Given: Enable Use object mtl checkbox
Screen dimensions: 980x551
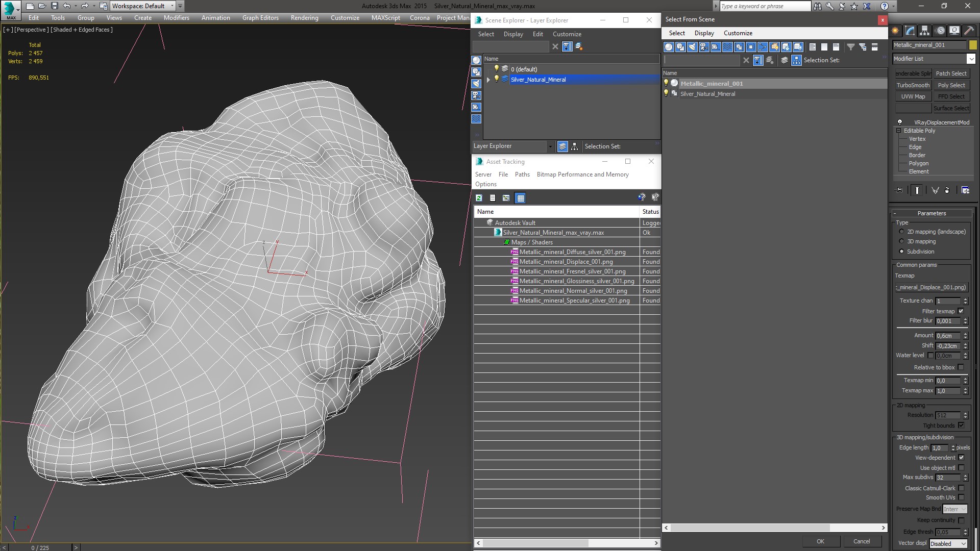Looking at the screenshot, I should pyautogui.click(x=962, y=468).
